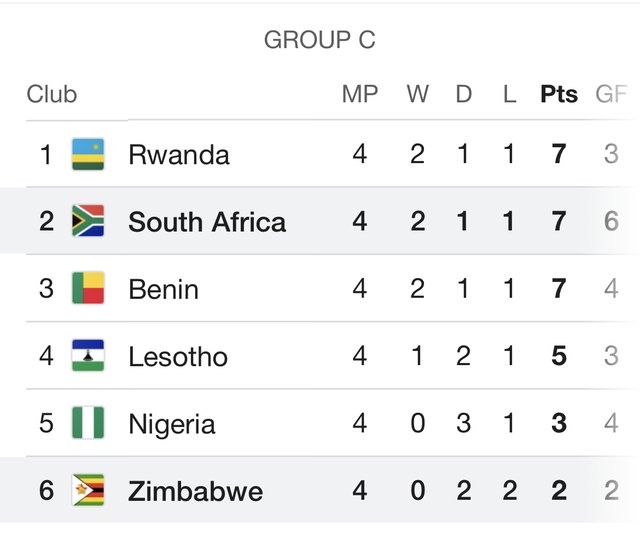The image size is (640, 537).
Task: Click the GF column header
Action: click(x=611, y=94)
